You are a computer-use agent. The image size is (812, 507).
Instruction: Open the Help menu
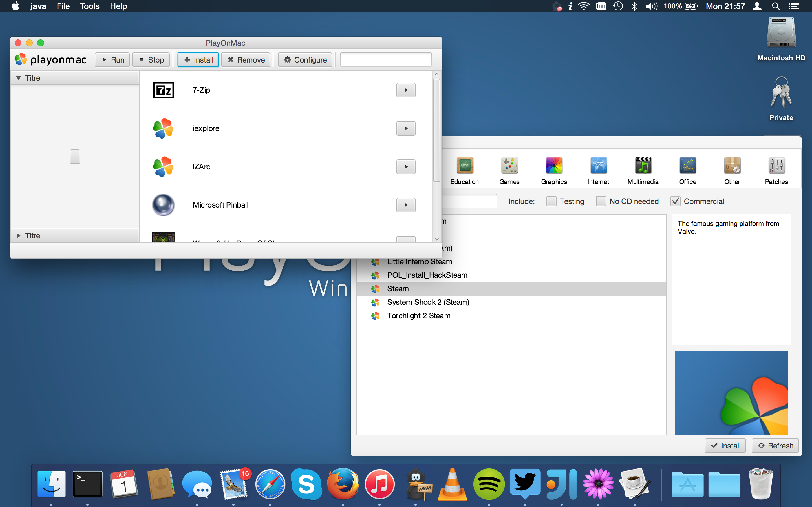[x=118, y=6]
